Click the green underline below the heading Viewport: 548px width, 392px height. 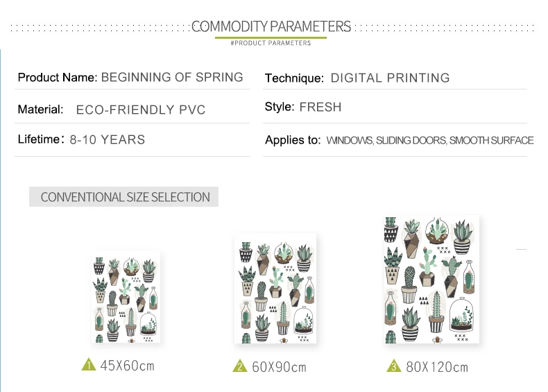click(x=271, y=37)
